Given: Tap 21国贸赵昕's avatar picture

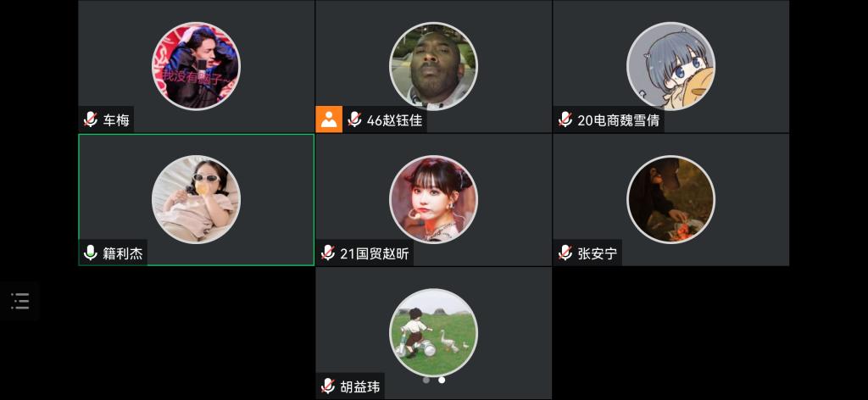Looking at the screenshot, I should 433,200.
